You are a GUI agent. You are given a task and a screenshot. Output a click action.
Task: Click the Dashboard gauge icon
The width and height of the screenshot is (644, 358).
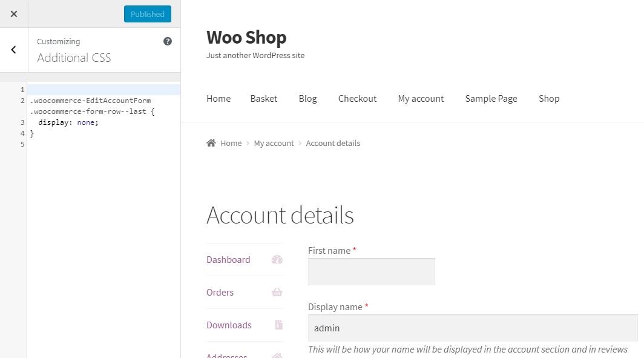point(277,259)
